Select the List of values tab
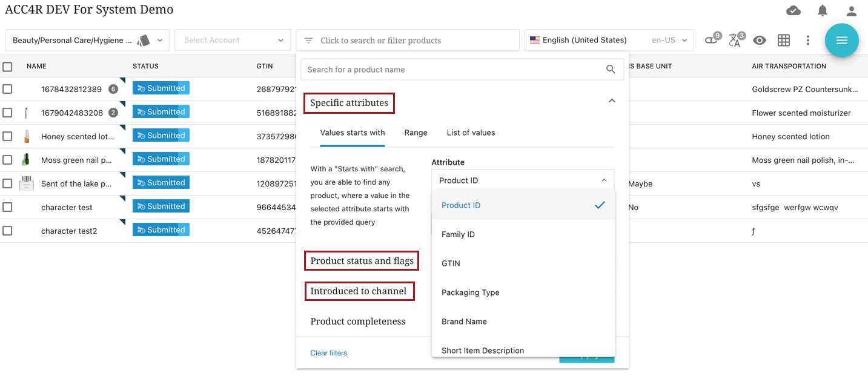868x376 pixels. click(471, 133)
